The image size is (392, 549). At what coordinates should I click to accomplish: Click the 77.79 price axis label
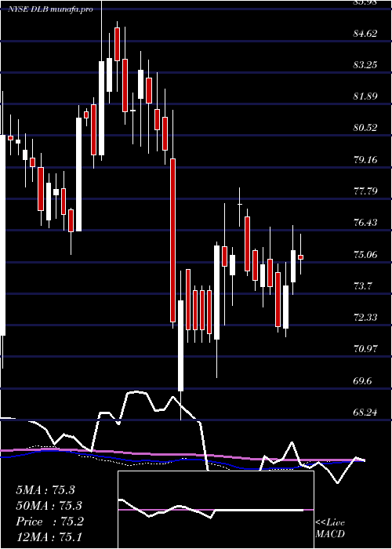tap(365, 191)
